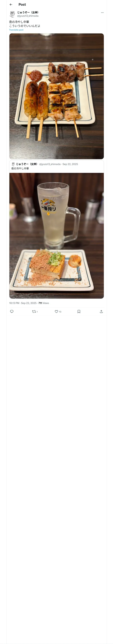
Task: Open the beer mug and tofu photo
Action: pyautogui.click(x=56, y=236)
